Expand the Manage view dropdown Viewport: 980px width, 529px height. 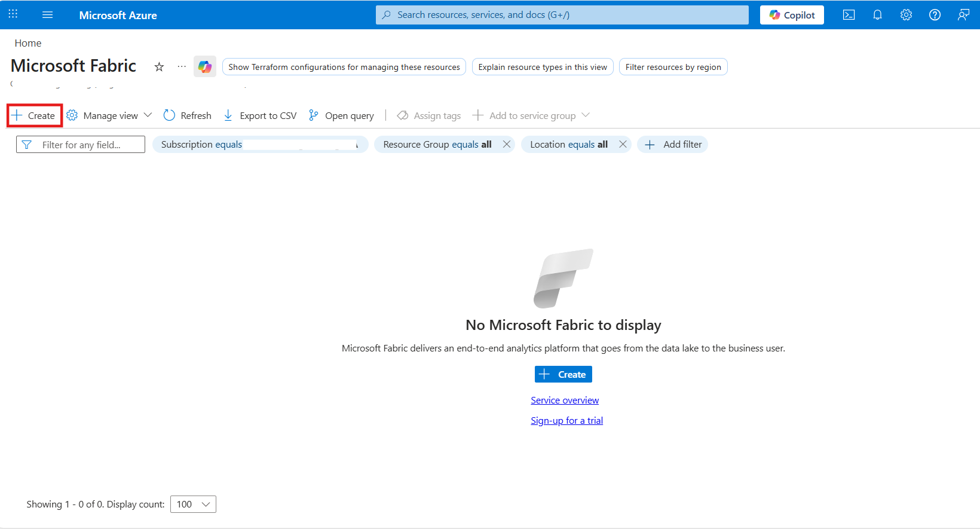point(109,115)
